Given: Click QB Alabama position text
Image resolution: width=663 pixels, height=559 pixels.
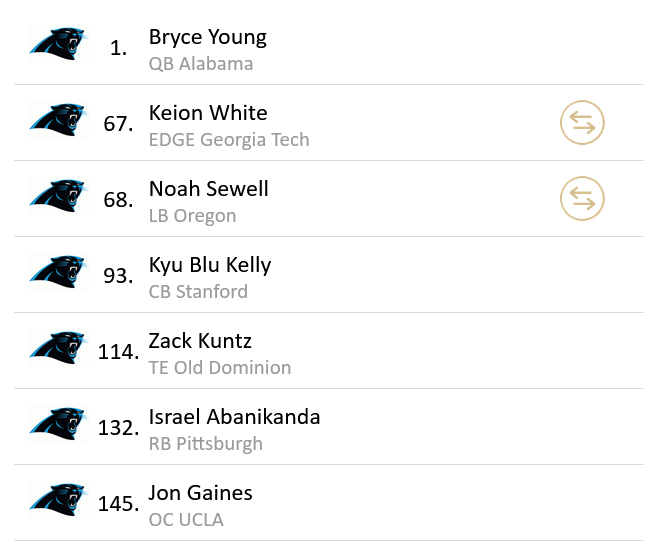Looking at the screenshot, I should click(x=200, y=64).
